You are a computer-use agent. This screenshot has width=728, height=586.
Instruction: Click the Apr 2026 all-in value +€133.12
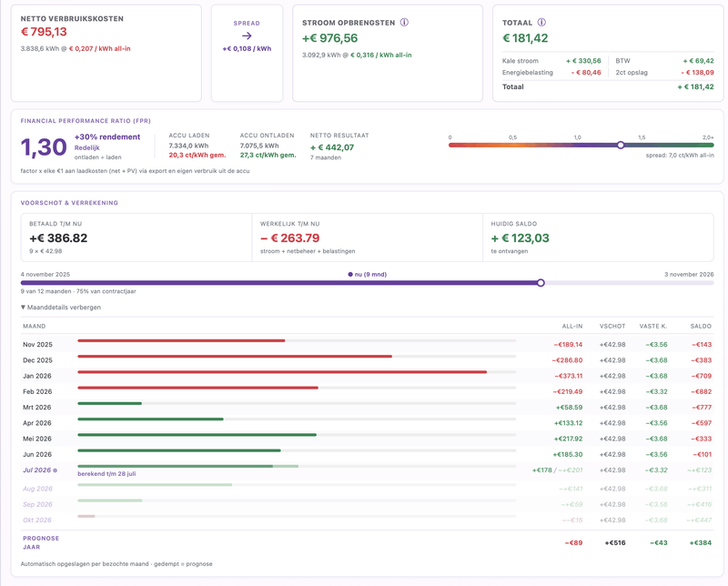[x=568, y=423]
